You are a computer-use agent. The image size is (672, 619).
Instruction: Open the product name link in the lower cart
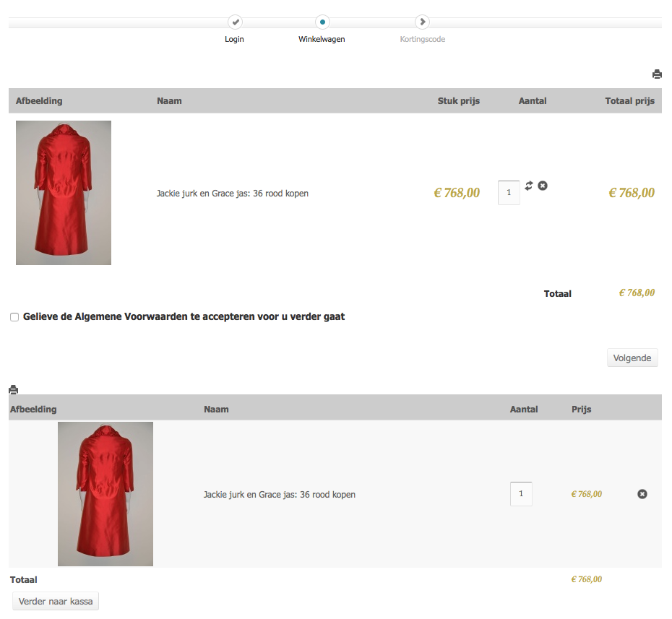tap(280, 494)
